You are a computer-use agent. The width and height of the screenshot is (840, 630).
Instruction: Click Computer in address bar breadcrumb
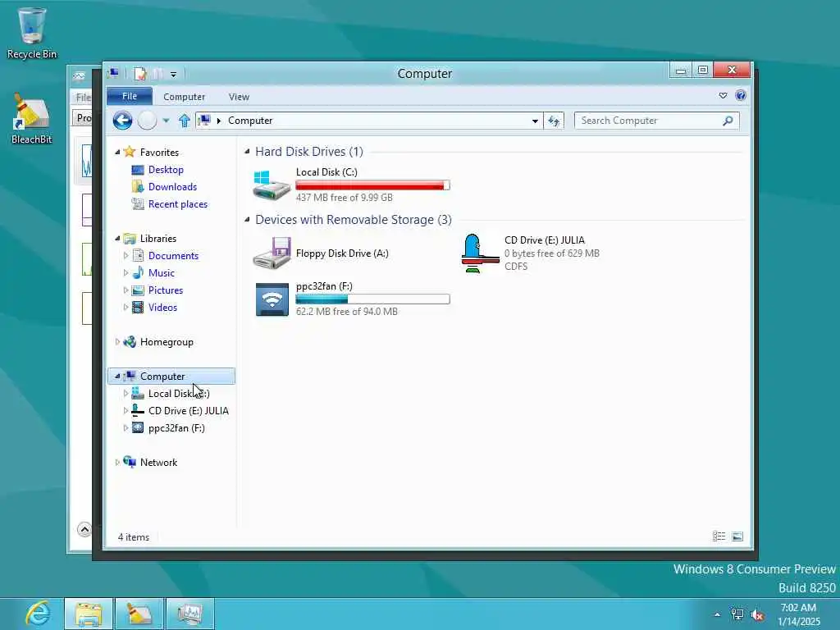(250, 121)
